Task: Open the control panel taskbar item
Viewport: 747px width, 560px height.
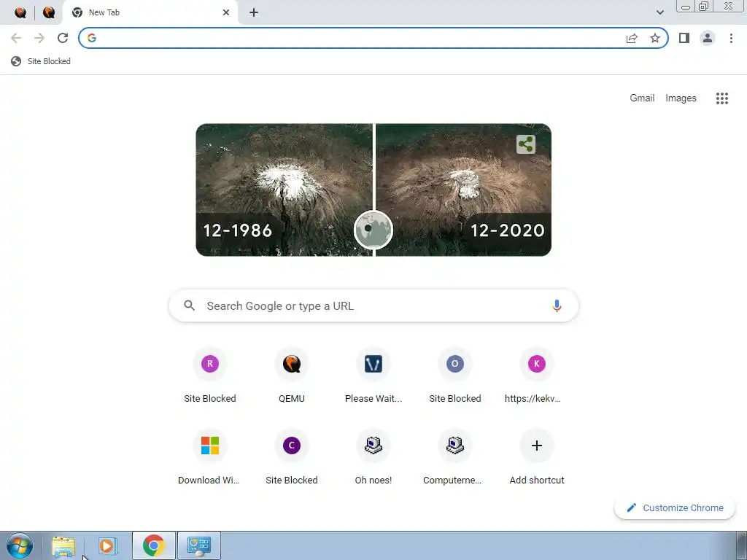Action: (x=199, y=545)
